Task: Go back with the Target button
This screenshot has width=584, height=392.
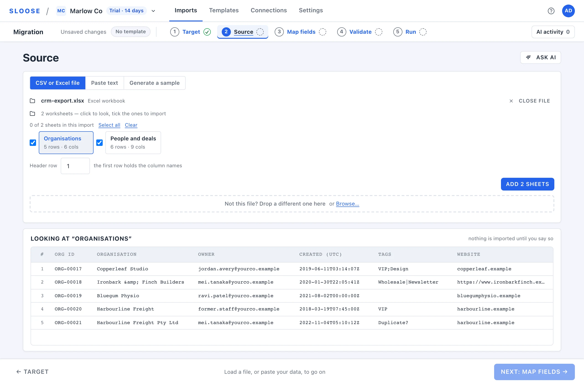Action: (x=33, y=372)
